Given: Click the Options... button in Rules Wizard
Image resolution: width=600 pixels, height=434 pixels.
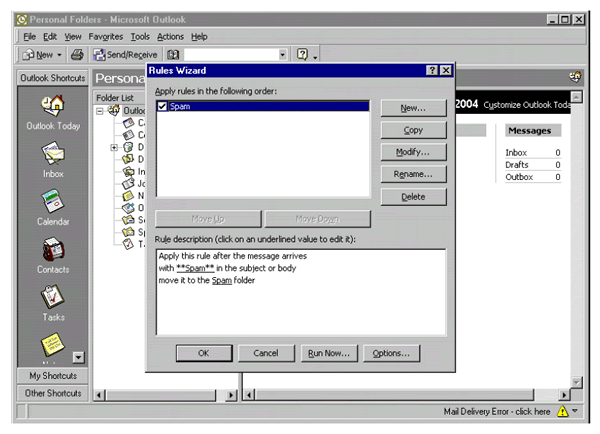Looking at the screenshot, I should pos(391,353).
